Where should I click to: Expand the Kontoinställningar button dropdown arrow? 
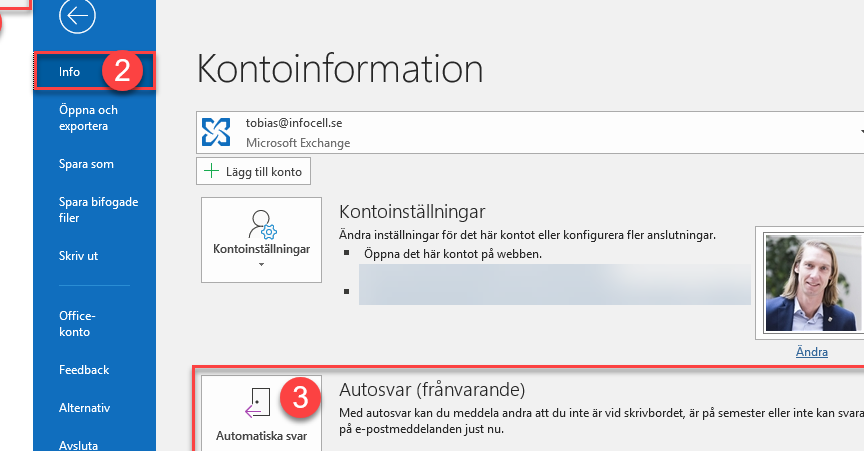click(x=261, y=265)
